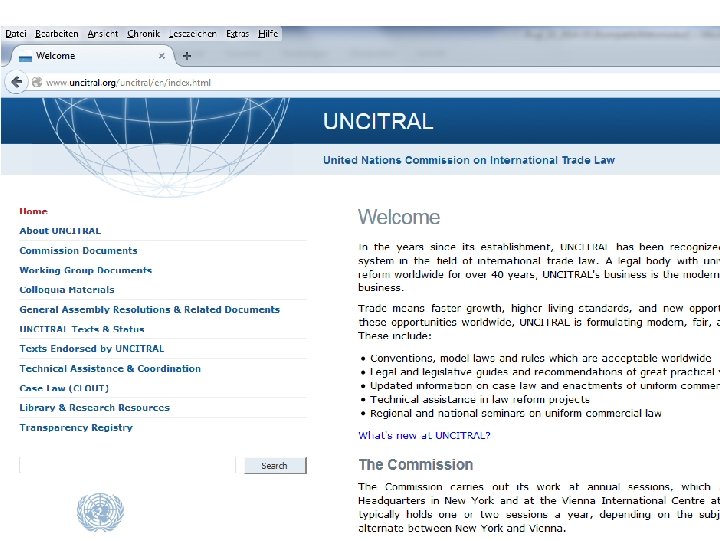Click the Welcome page heading

click(x=399, y=217)
